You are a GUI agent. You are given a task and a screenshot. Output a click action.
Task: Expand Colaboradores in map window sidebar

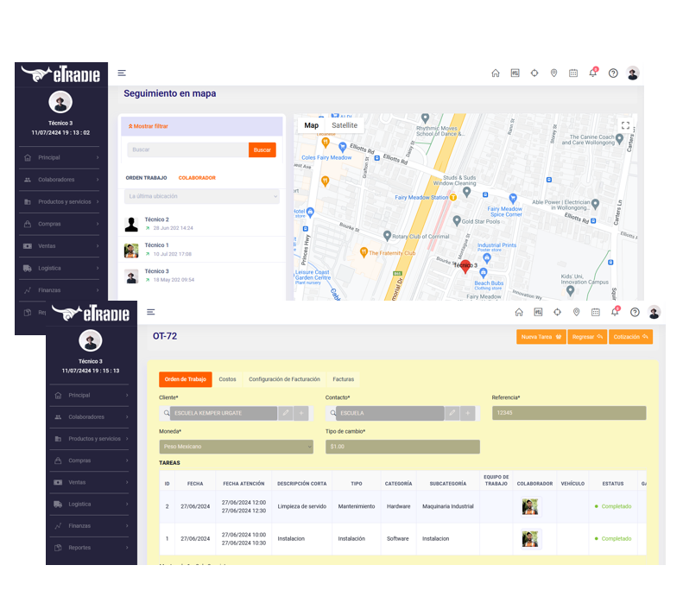(x=60, y=180)
